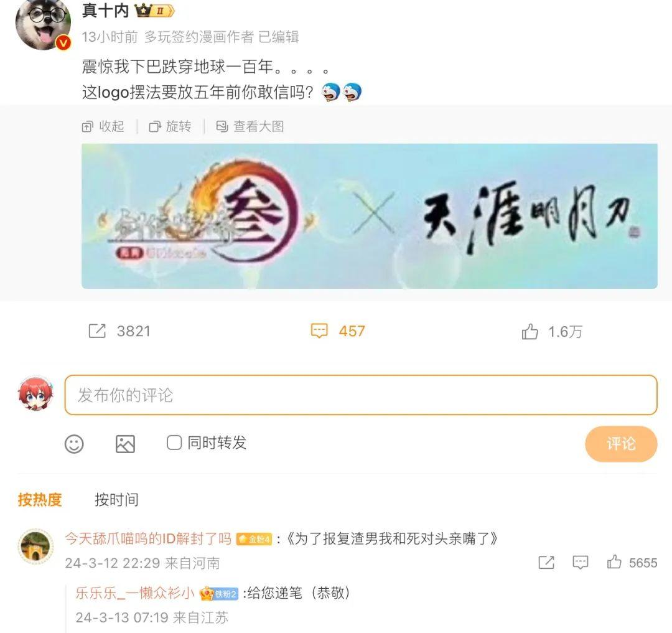Screen dimensions: 672x633
Task: Switch to the 按热度 sort tab
Action: pos(40,500)
